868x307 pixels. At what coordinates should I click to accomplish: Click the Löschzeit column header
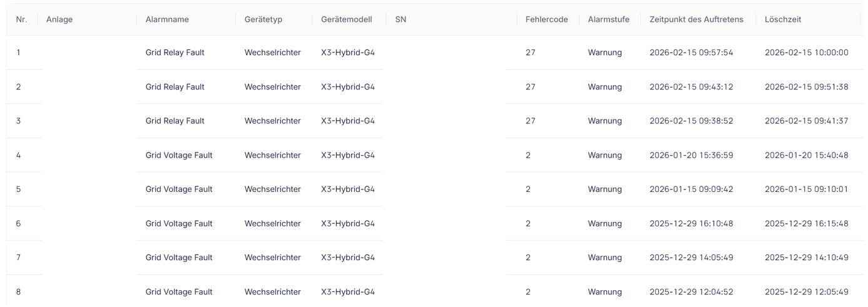pyautogui.click(x=783, y=19)
